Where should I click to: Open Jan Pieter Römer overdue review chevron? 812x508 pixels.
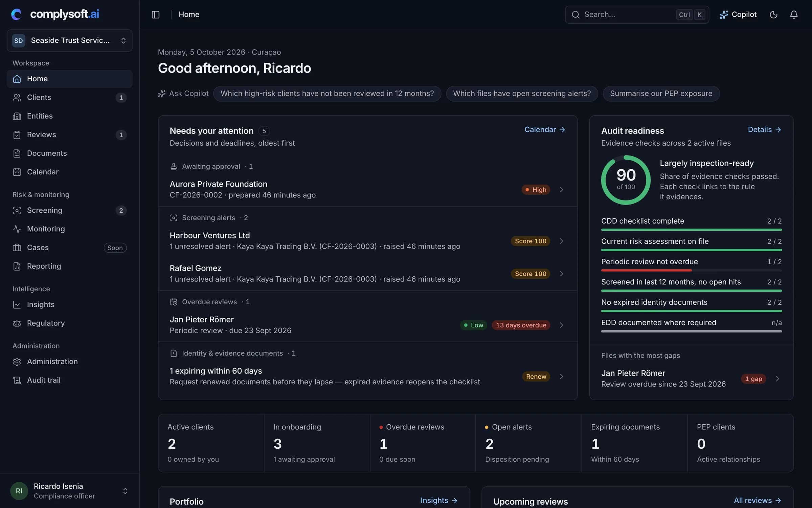tap(561, 325)
